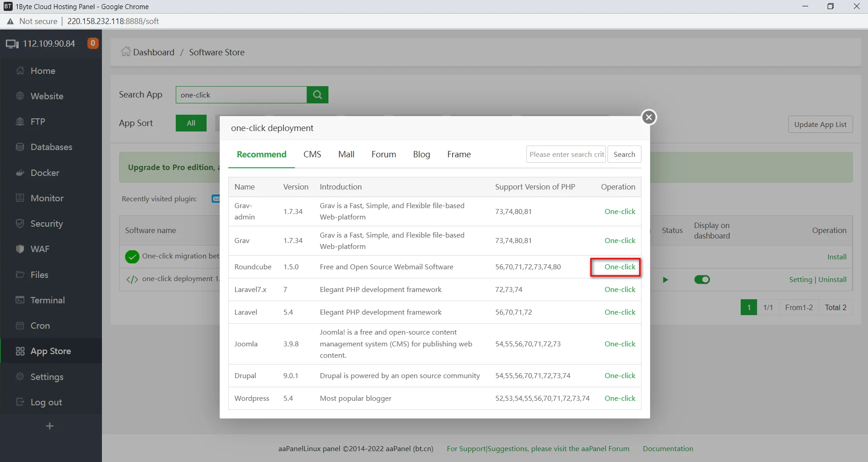Click the Files folder icon
The image size is (868, 462).
pyautogui.click(x=20, y=275)
